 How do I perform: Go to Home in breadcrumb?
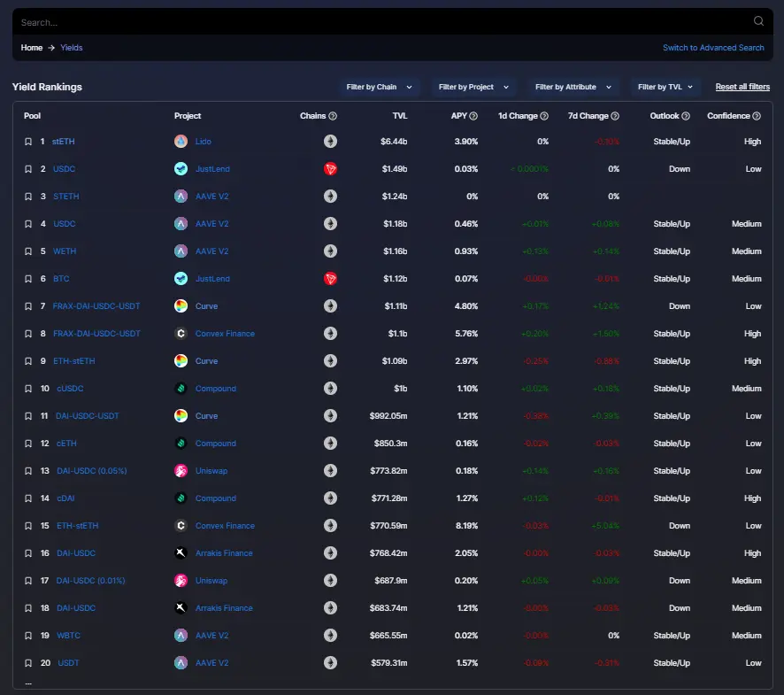(32, 48)
